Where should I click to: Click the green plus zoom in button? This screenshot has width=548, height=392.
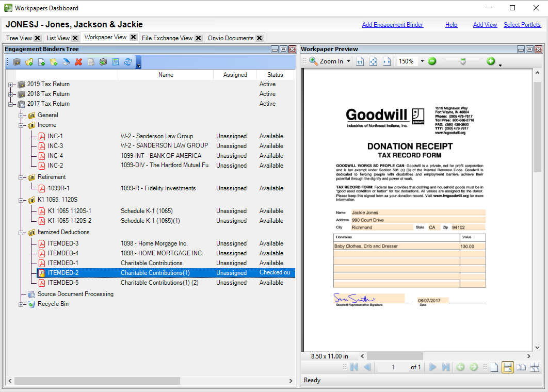(490, 61)
